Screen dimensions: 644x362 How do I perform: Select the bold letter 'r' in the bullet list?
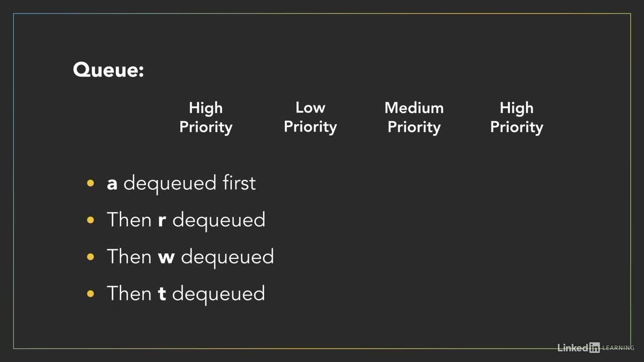coord(162,220)
